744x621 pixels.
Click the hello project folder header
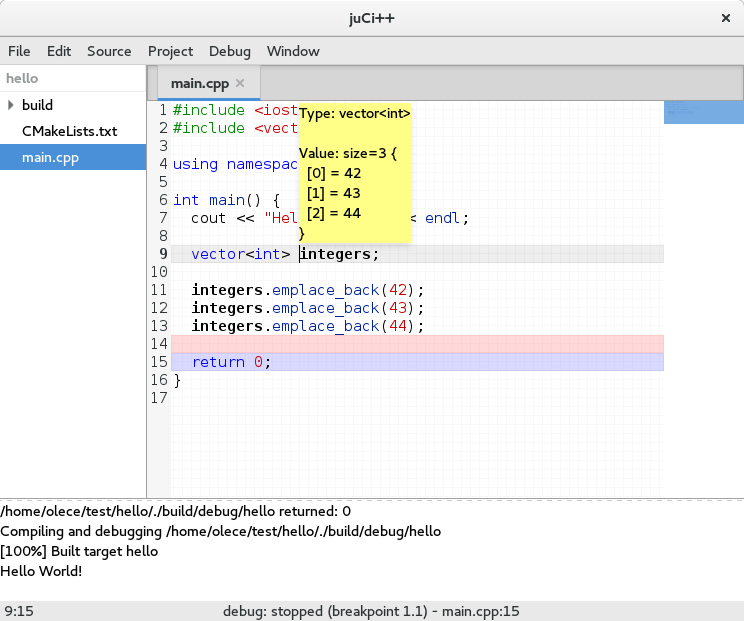tap(22, 78)
